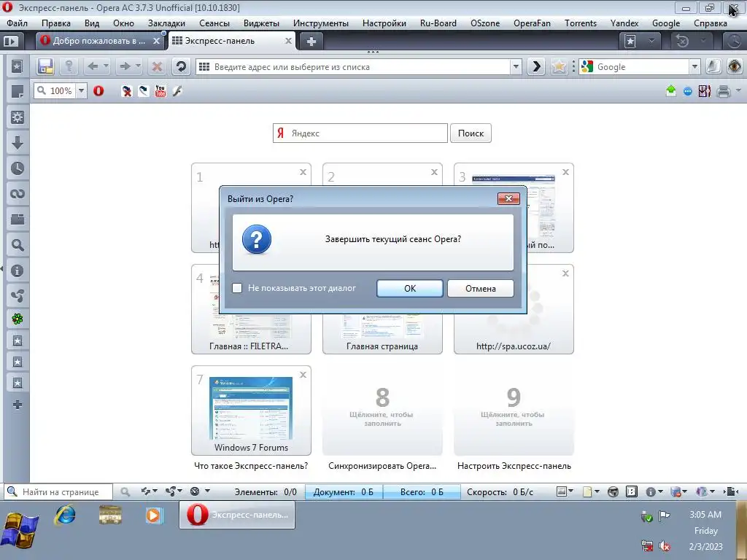
Task: Expand back button history dropdown
Action: click(106, 66)
